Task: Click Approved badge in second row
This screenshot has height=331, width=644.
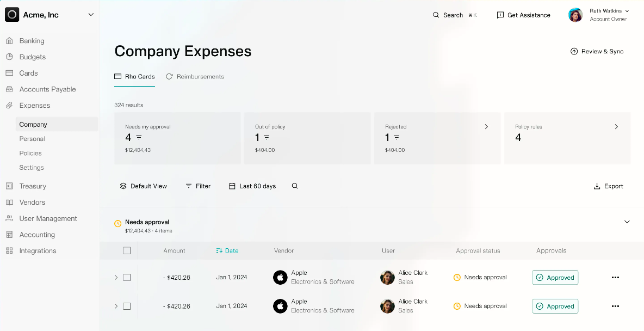Action: coord(555,307)
